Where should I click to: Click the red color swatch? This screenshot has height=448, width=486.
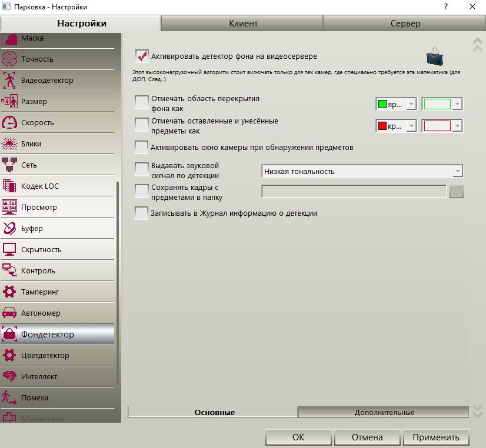382,126
